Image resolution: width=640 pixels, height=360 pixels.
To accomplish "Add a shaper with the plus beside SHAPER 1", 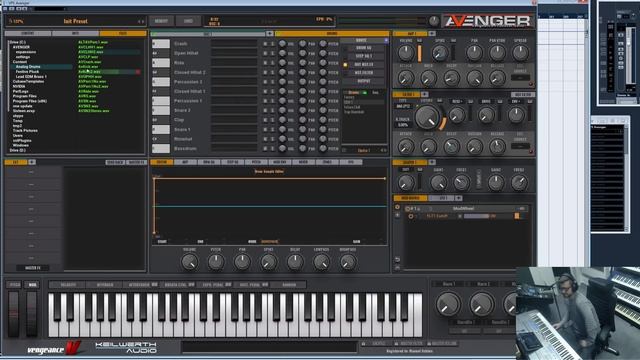I will tap(432, 162).
